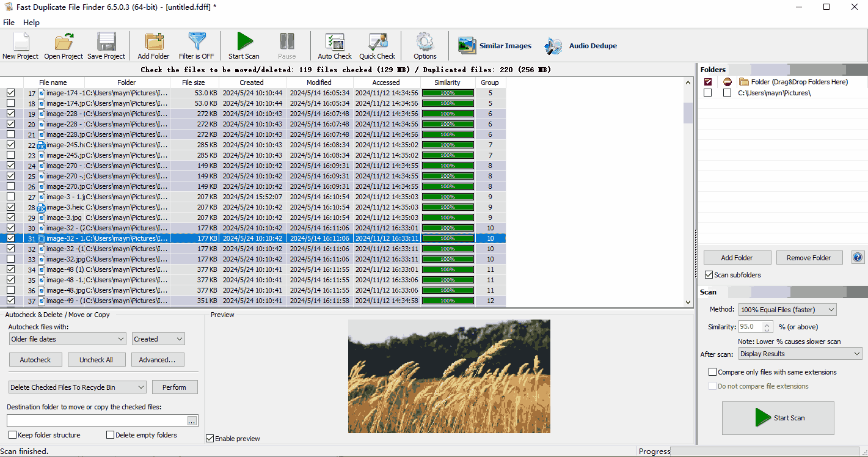
Task: Click the PIC file icon of image-245 row 22
Action: coord(42,145)
